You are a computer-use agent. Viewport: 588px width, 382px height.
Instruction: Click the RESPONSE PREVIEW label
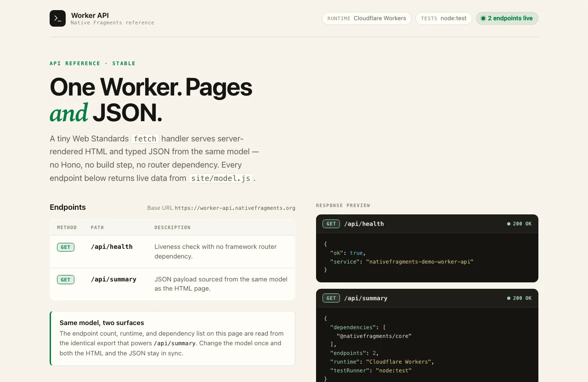343,205
